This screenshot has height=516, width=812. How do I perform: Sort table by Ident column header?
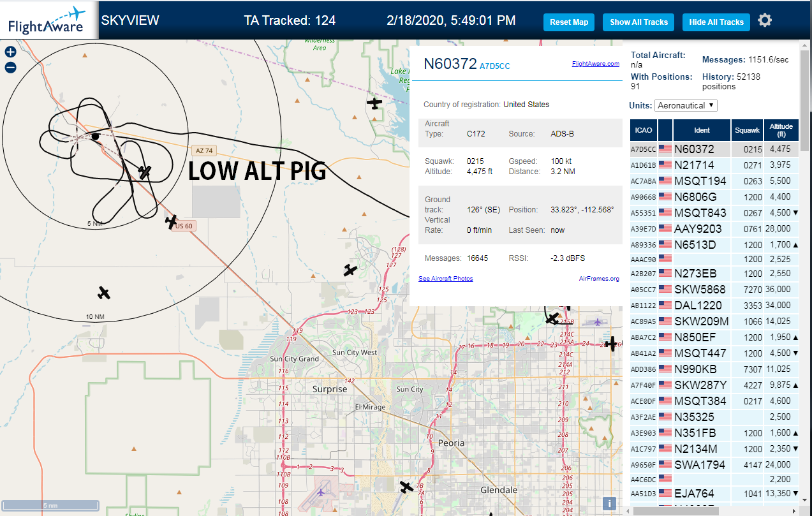[702, 130]
